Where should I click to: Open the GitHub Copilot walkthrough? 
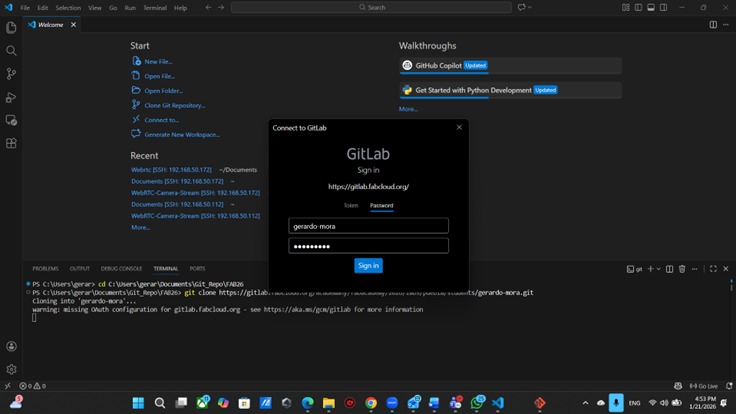(510, 66)
